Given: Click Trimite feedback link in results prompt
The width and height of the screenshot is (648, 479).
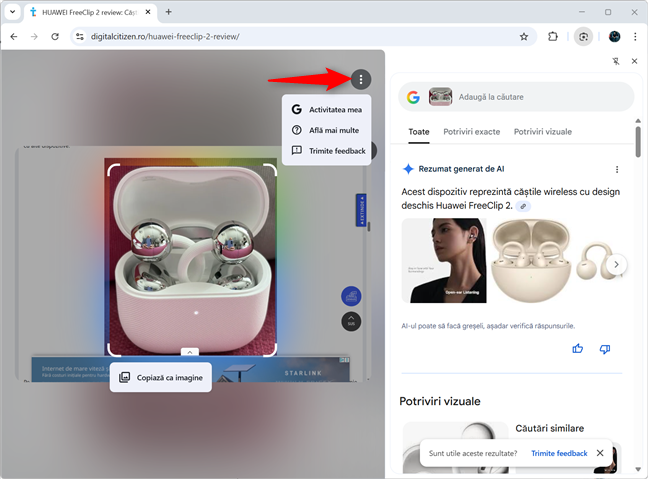Looking at the screenshot, I should click(x=559, y=453).
